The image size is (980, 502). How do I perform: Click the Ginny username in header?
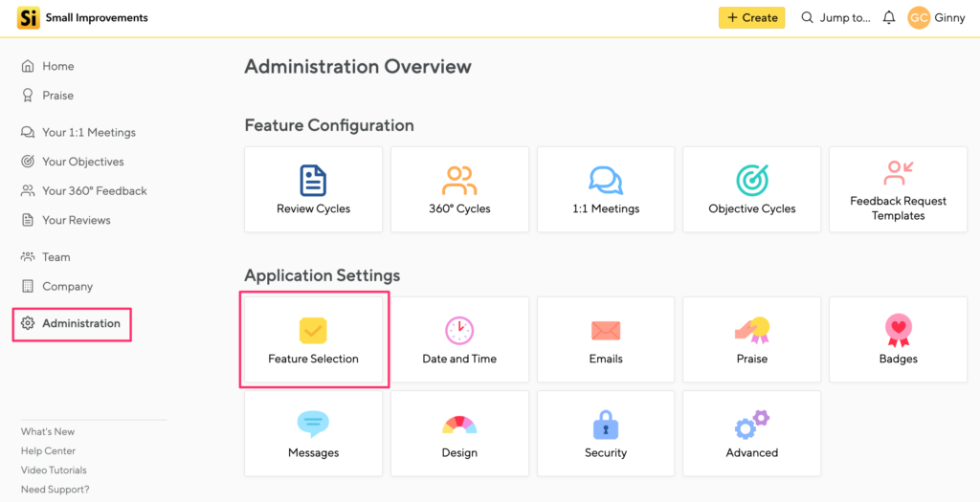tap(950, 17)
